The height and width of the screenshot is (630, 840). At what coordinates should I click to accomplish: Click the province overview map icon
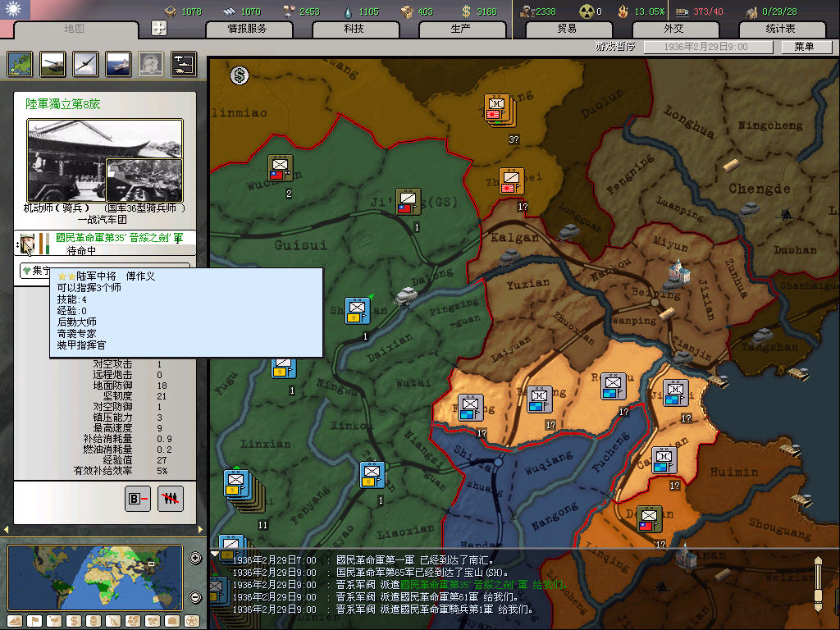point(20,64)
